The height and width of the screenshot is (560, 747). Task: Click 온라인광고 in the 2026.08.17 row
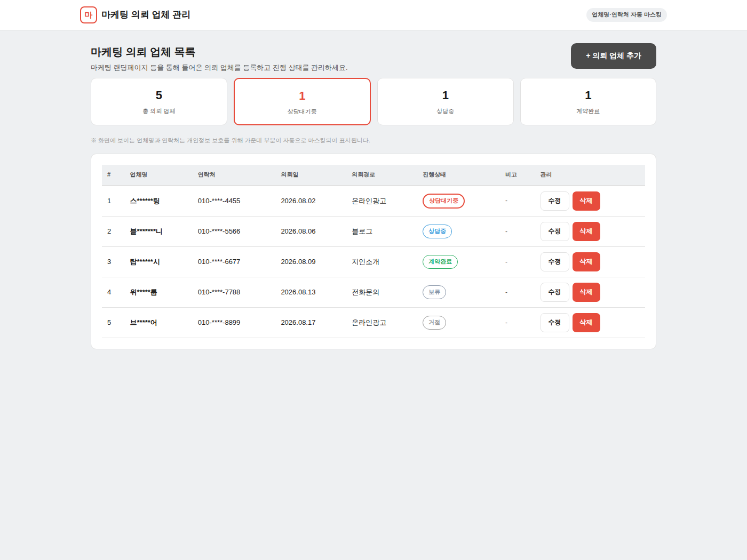coord(369,323)
